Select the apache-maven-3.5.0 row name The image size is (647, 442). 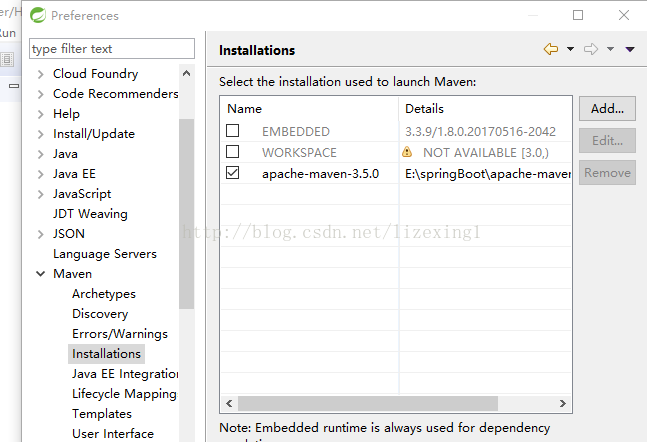321,174
